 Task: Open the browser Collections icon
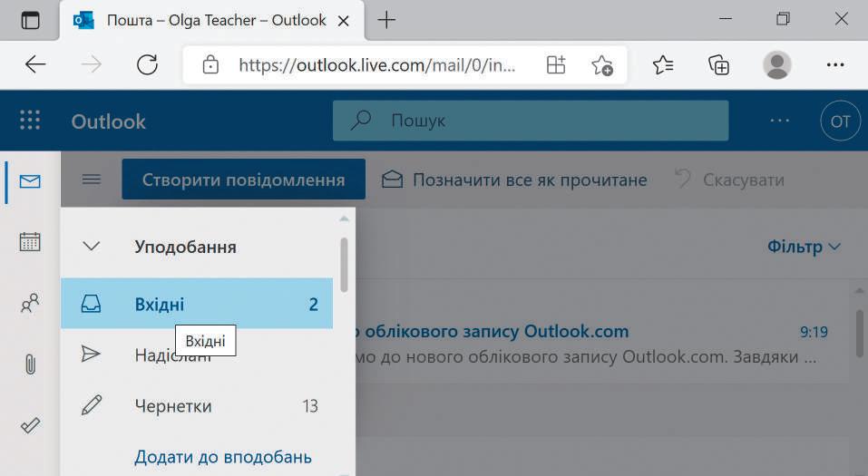pos(718,64)
